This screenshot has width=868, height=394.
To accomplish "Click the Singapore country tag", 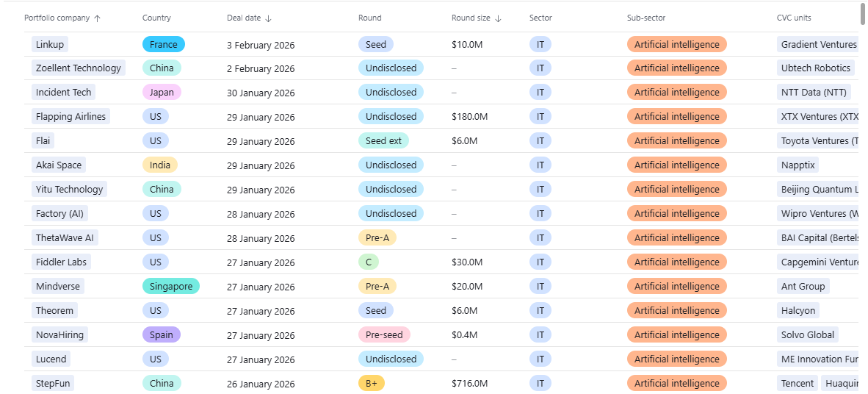I will [x=170, y=287].
